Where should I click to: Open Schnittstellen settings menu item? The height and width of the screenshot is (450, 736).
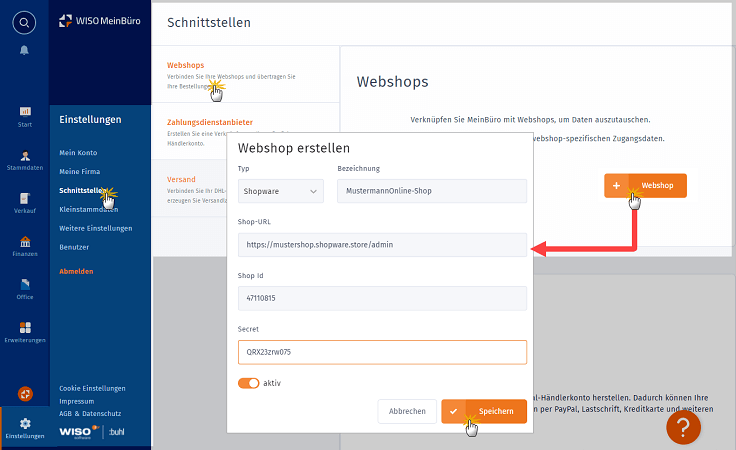pos(82,190)
